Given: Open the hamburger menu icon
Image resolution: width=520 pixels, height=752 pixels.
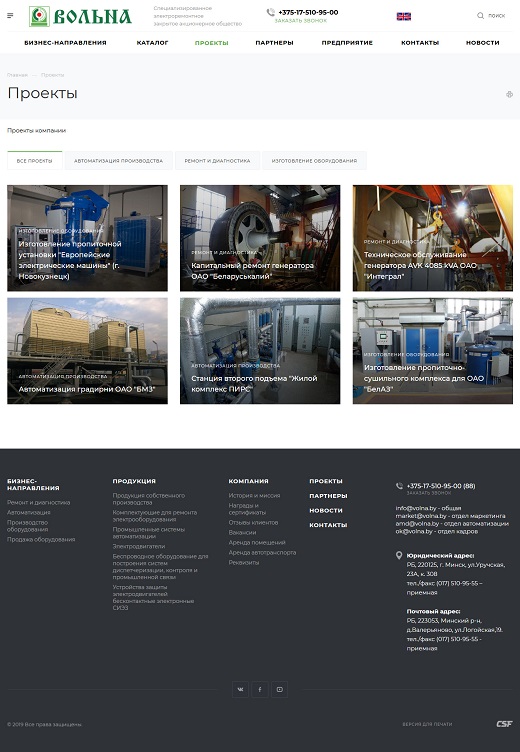Looking at the screenshot, I should point(10,16).
